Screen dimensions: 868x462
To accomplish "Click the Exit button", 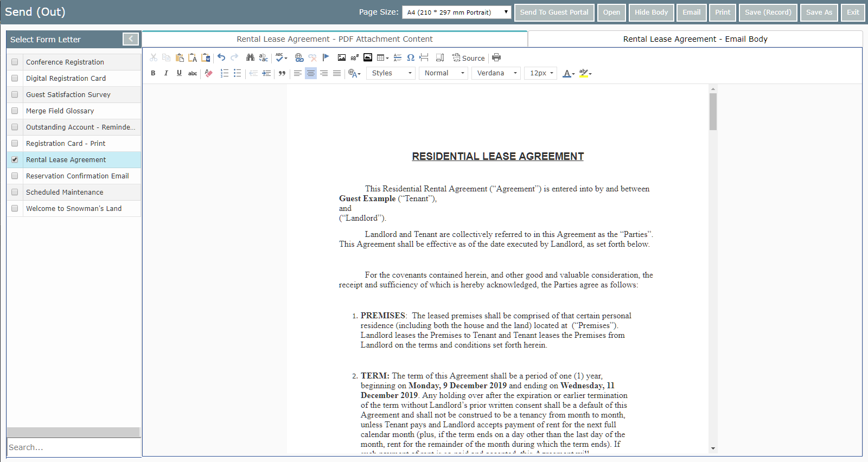I will point(853,12).
